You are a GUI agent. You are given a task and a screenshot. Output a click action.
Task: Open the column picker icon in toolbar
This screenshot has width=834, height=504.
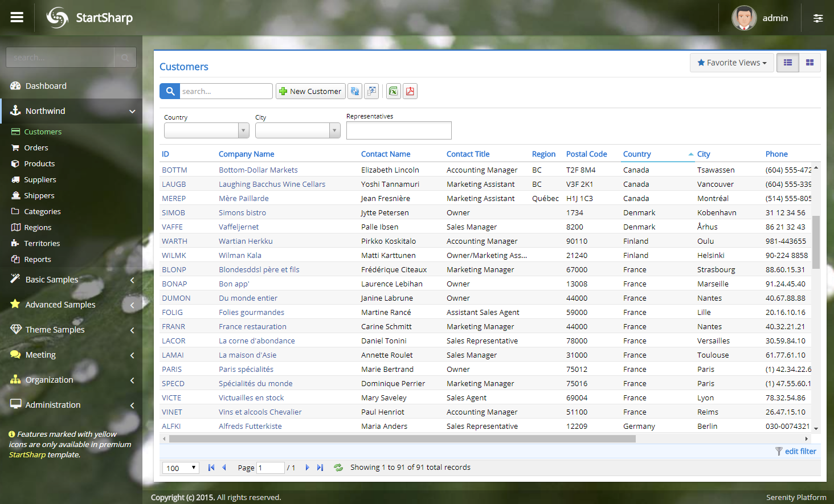[x=371, y=91]
